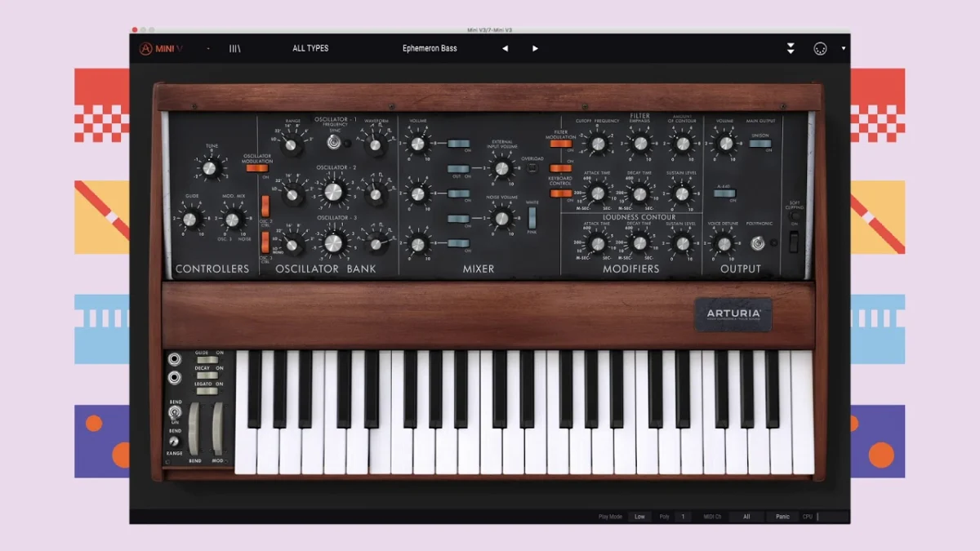Toggle the Filter Modulation orange switch
The height and width of the screenshot is (551, 980).
coord(560,144)
